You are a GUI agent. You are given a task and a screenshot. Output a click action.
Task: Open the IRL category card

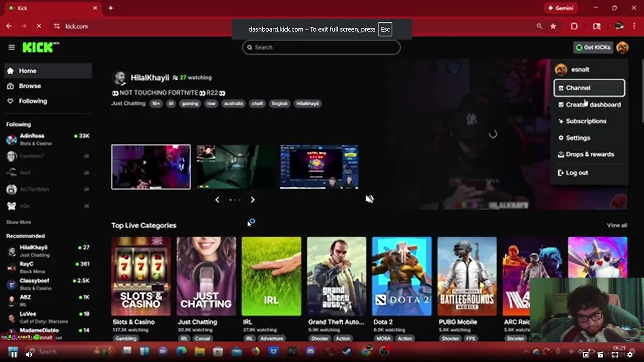point(271,277)
